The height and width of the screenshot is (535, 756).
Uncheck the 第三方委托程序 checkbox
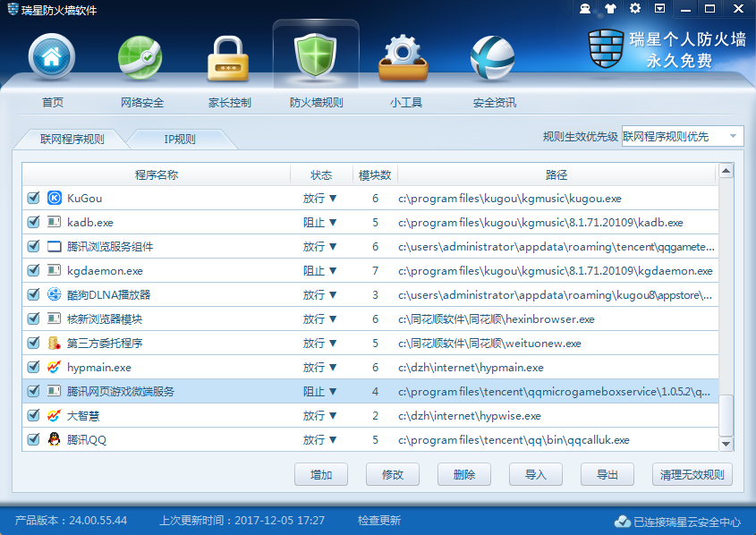pos(33,343)
